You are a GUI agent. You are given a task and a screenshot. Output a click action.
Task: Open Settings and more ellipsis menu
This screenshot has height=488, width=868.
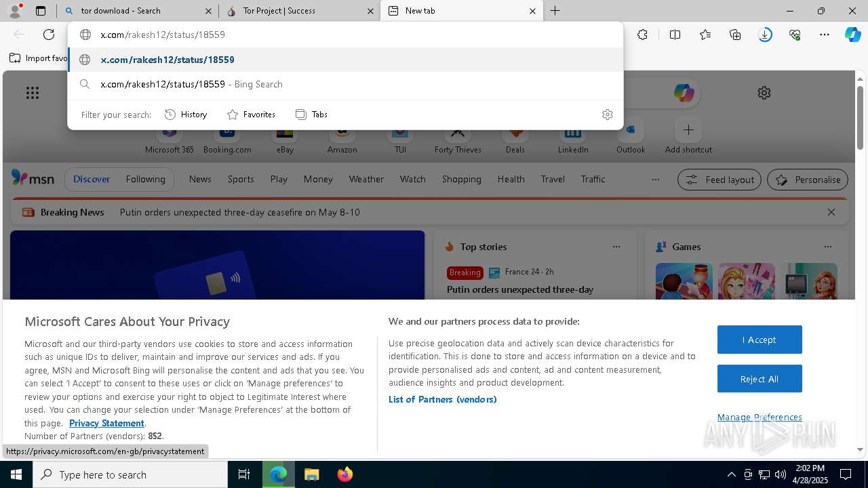coord(825,35)
